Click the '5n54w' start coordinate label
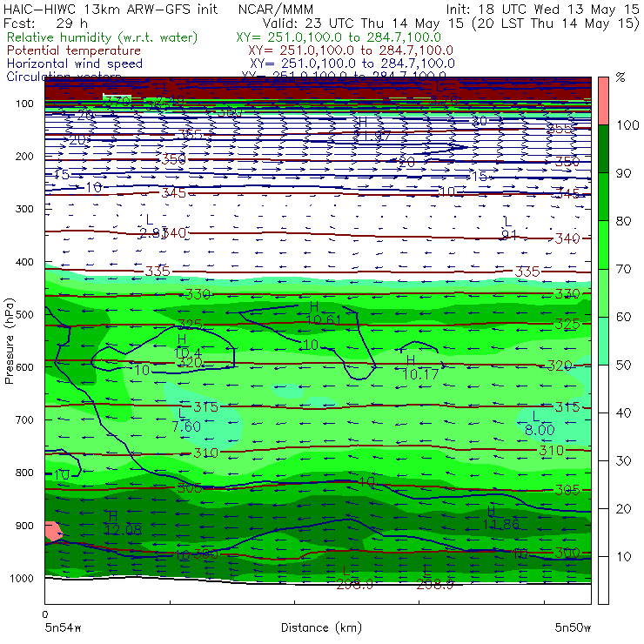The image size is (644, 644). 64,627
